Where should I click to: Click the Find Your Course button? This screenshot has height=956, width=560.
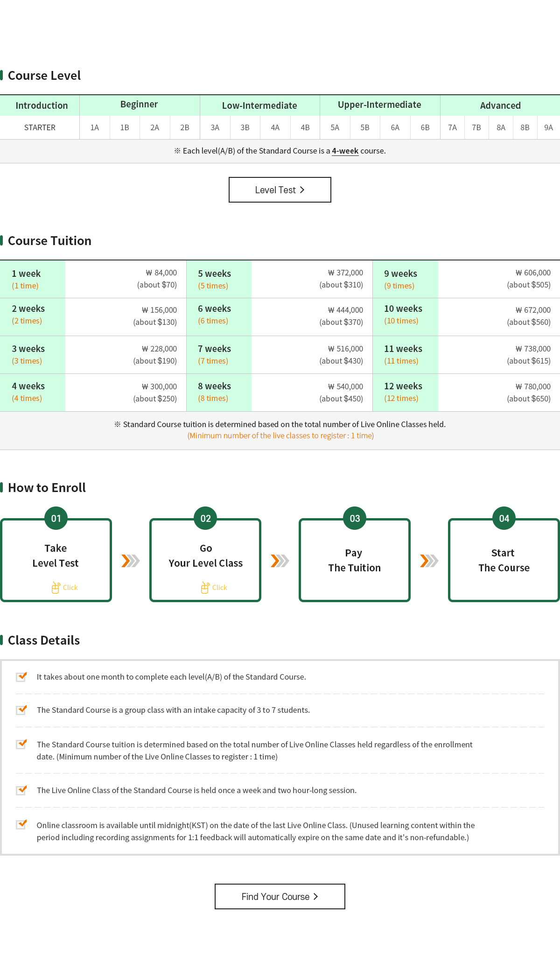[280, 896]
